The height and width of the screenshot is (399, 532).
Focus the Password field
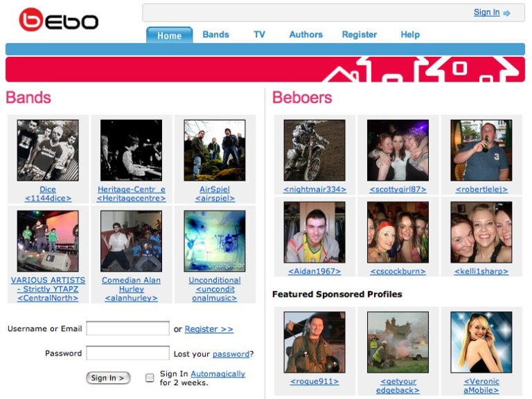[127, 353]
